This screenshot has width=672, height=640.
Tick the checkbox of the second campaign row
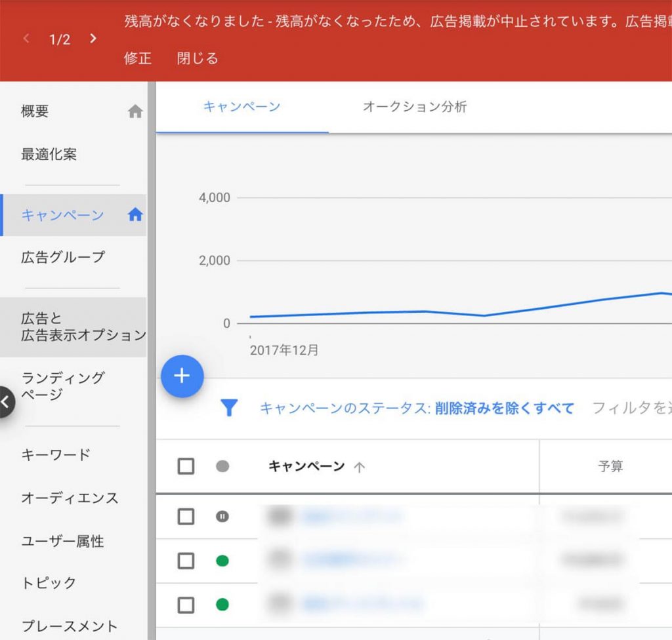pos(186,561)
